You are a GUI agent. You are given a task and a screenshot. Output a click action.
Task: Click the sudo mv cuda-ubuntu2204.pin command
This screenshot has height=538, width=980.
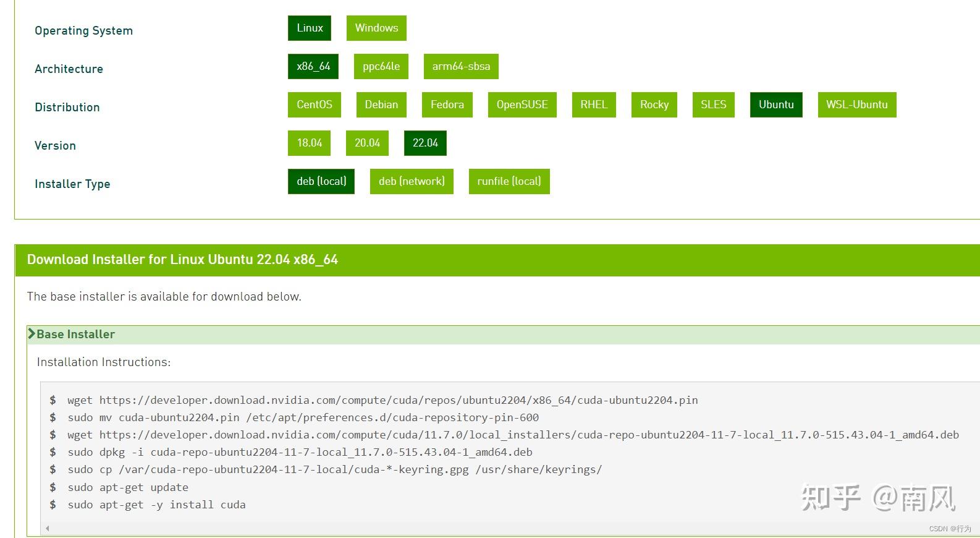303,417
